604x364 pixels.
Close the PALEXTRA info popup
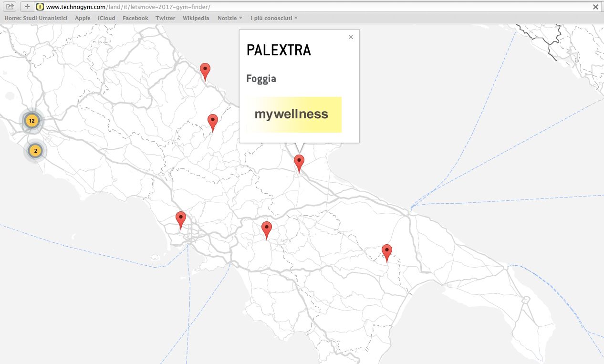coord(351,37)
